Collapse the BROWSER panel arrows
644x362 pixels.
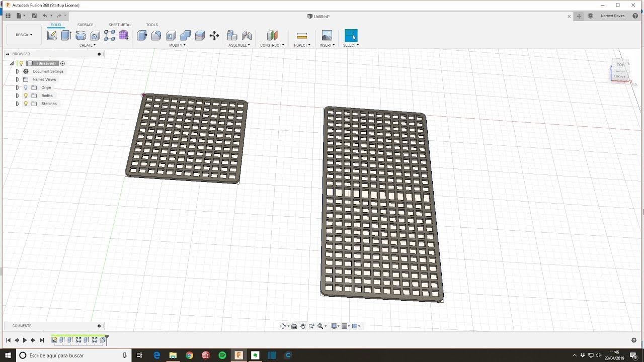click(7, 54)
